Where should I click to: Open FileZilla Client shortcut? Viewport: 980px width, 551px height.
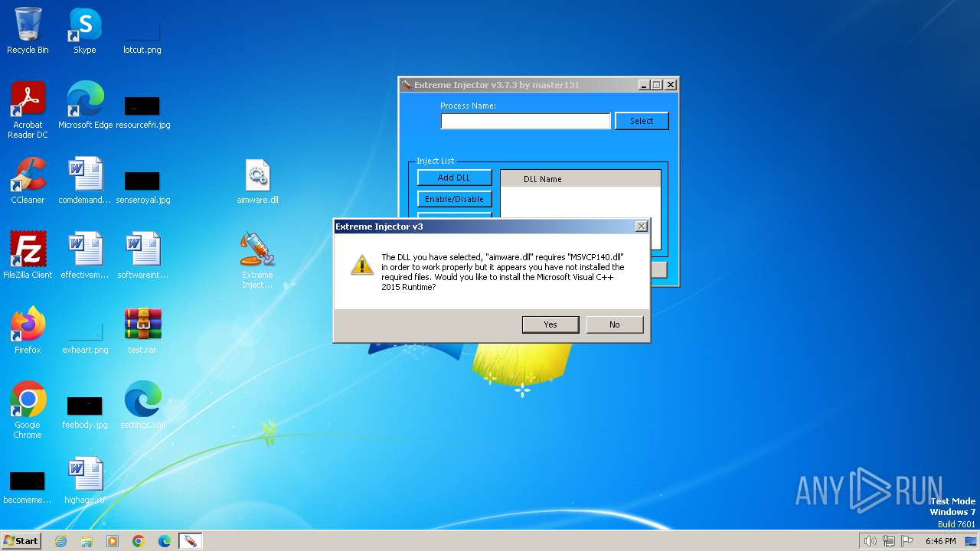coord(28,256)
